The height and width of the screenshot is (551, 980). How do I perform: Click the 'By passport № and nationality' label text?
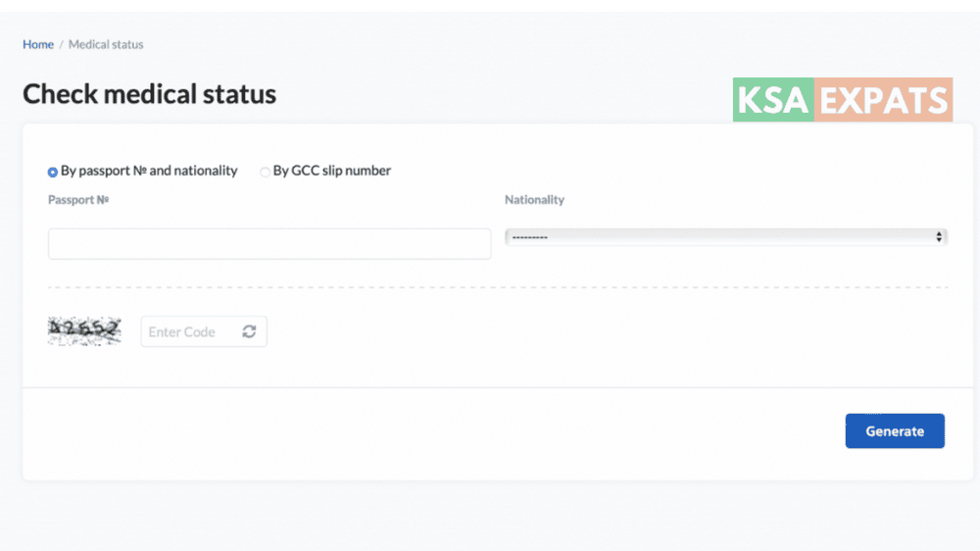click(149, 171)
